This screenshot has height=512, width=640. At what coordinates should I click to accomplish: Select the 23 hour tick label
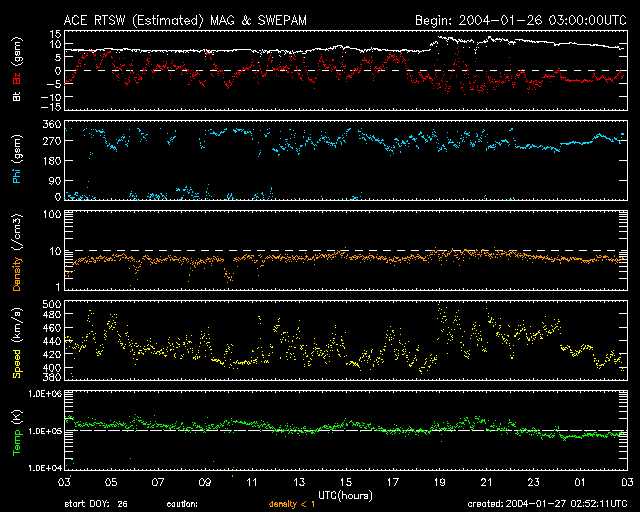click(531, 482)
